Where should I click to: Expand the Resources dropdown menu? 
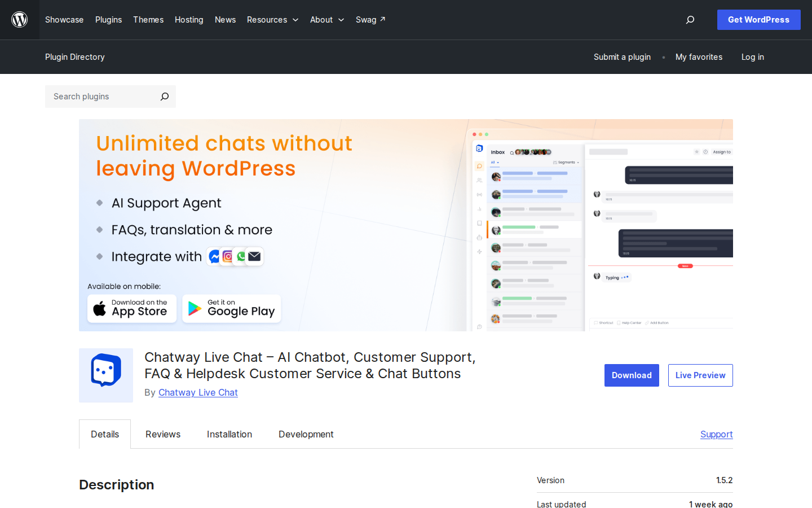(x=272, y=20)
